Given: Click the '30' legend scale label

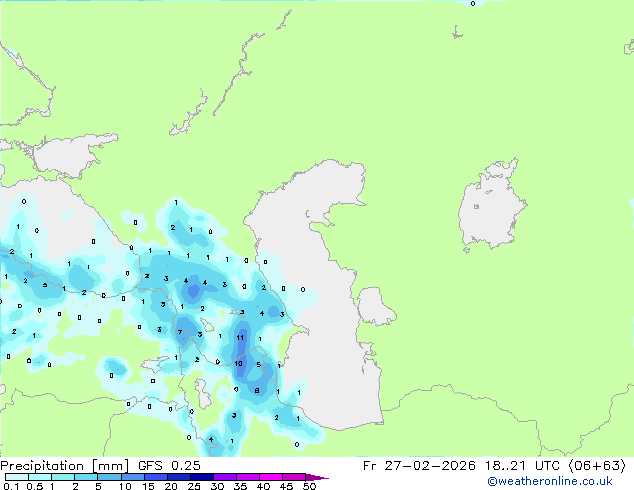Looking at the screenshot, I should [217, 486].
